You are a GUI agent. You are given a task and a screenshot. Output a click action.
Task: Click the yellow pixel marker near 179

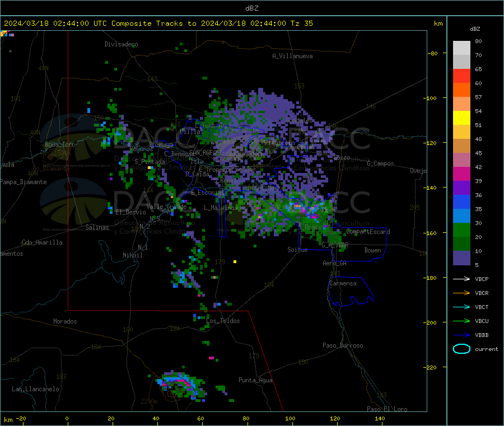pyautogui.click(x=235, y=262)
